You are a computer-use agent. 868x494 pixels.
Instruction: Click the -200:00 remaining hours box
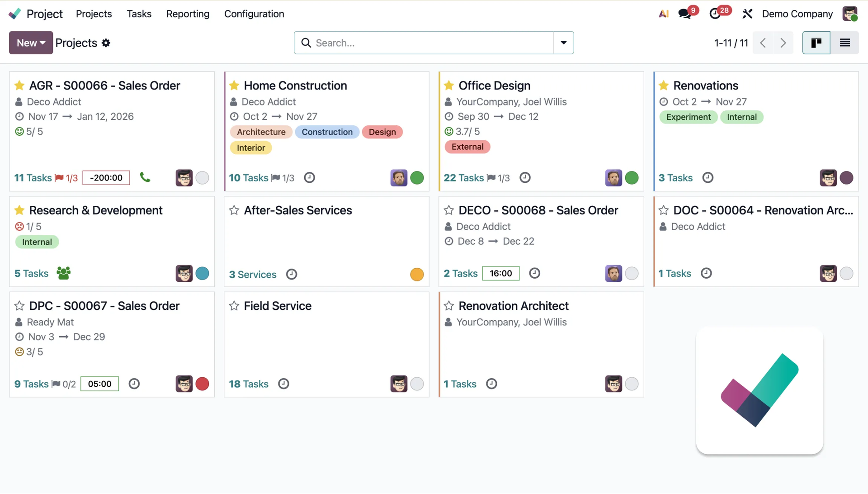coord(106,178)
